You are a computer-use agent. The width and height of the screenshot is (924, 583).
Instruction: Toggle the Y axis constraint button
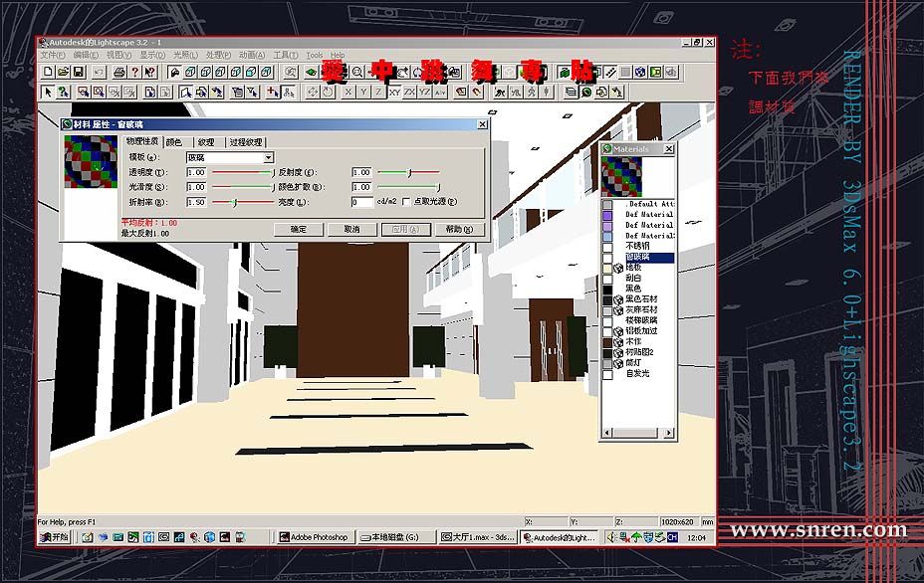click(x=363, y=92)
